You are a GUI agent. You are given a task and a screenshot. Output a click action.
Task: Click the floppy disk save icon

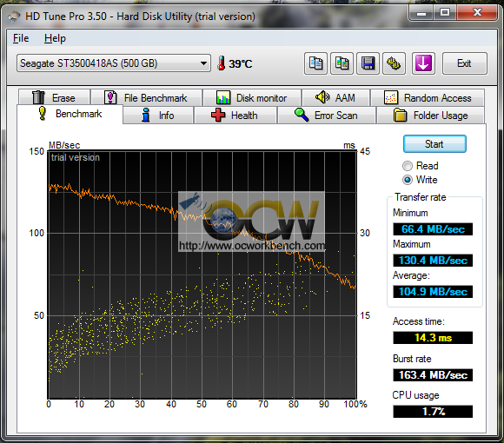(x=368, y=63)
